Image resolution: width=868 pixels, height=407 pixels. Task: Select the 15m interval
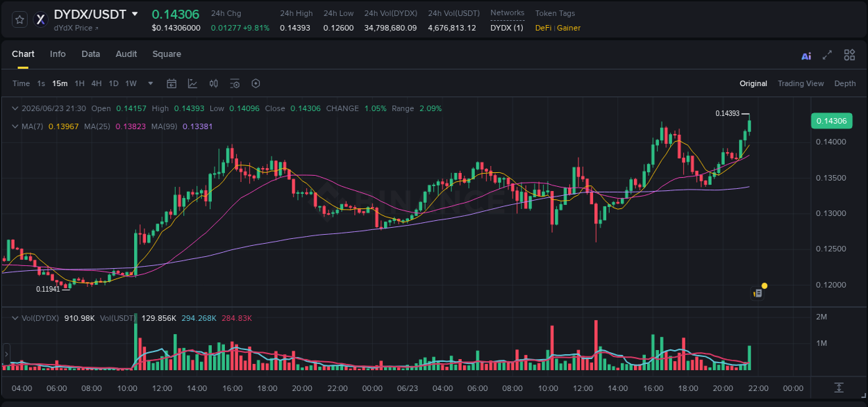[x=60, y=83]
